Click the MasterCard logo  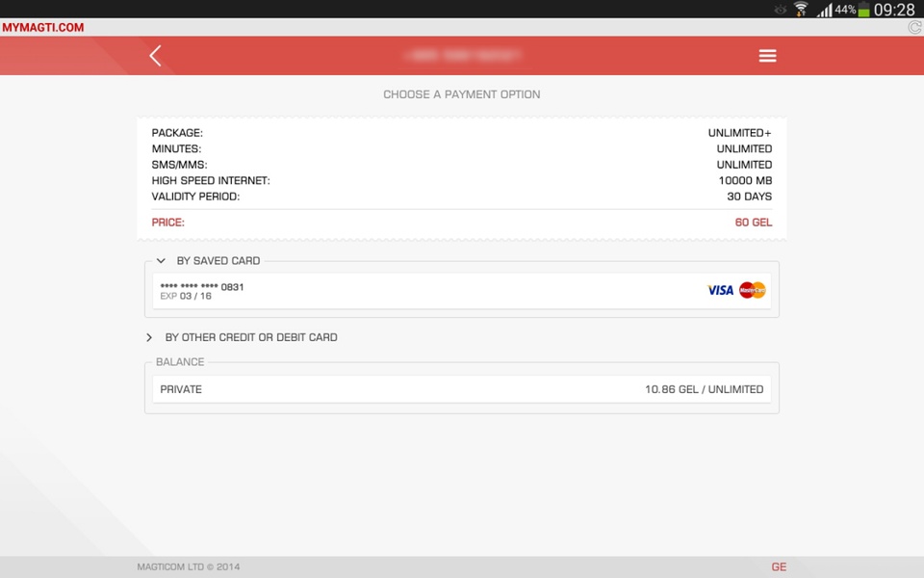[753, 290]
